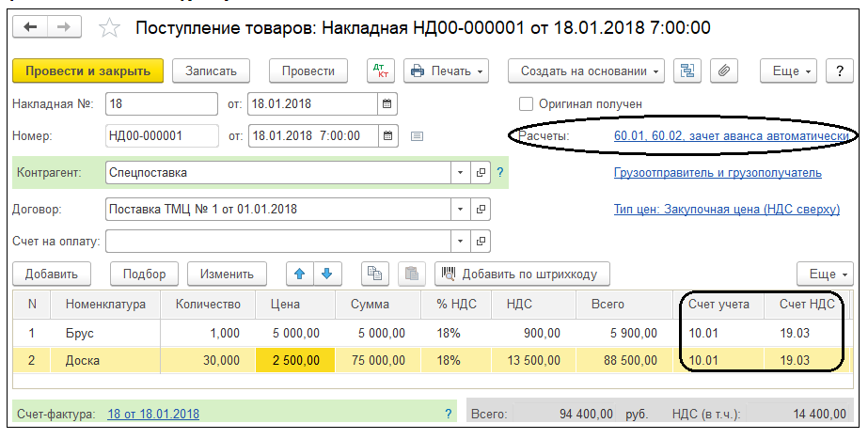The image size is (868, 439).
Task: Click НДС cell 13 500,00
Action: 533,360
